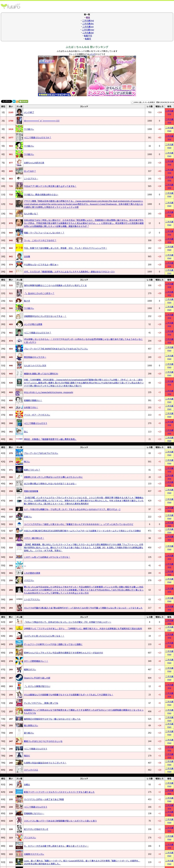Viewport: 174px width, 868px height.
Task: Open the 残念だ thread at rank 78
Action: tap(27, 755)
